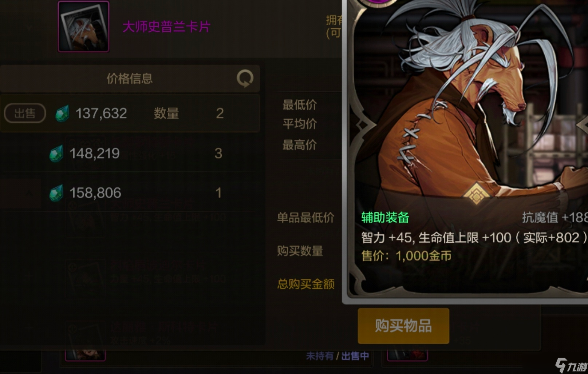Click the 大师史普兰卡片 item thumbnail
Viewport: 588px width, 374px height.
pyautogui.click(x=83, y=27)
